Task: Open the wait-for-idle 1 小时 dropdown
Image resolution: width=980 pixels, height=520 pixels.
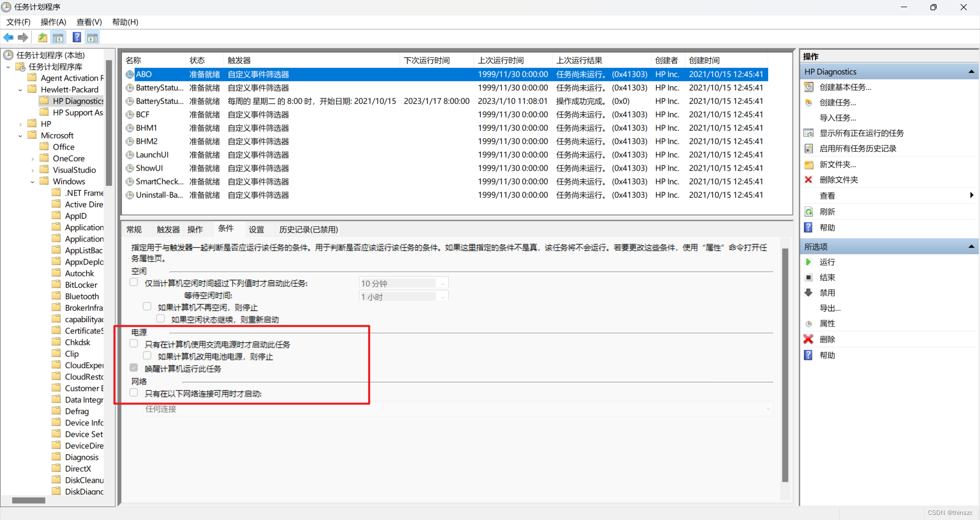Action: pos(403,297)
